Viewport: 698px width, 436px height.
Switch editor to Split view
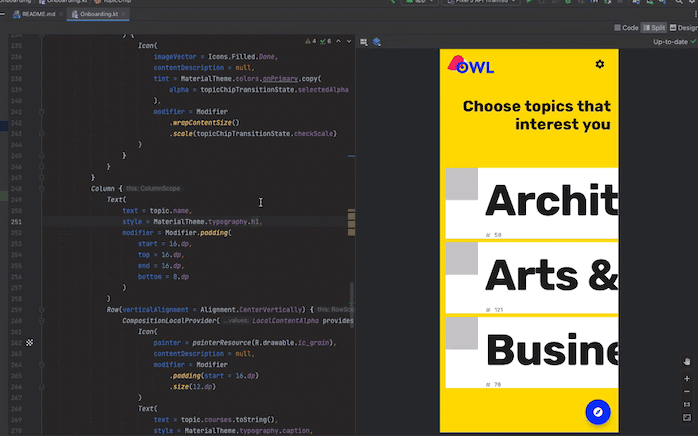(655, 28)
